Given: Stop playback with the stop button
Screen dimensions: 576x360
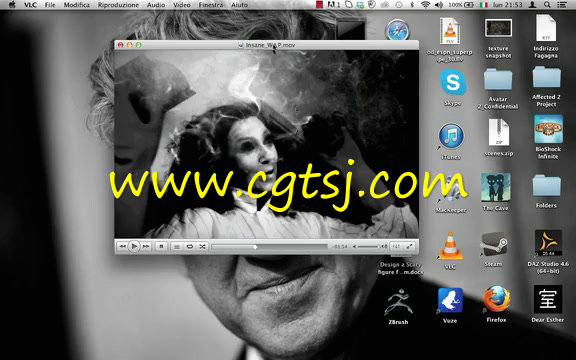Looking at the screenshot, I should tap(161, 246).
